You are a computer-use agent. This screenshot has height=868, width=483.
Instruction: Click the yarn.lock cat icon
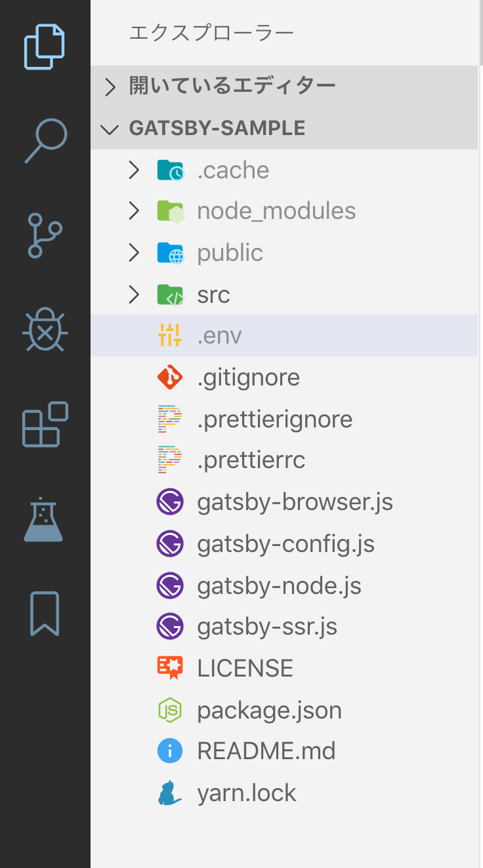(x=169, y=793)
